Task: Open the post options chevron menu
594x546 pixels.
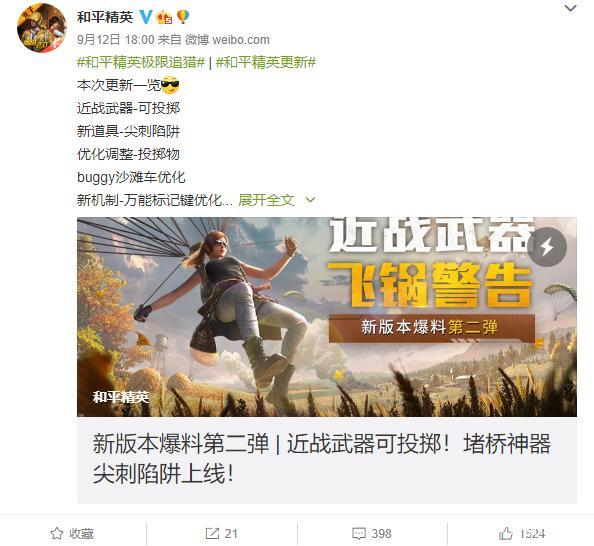Action: tap(570, 8)
